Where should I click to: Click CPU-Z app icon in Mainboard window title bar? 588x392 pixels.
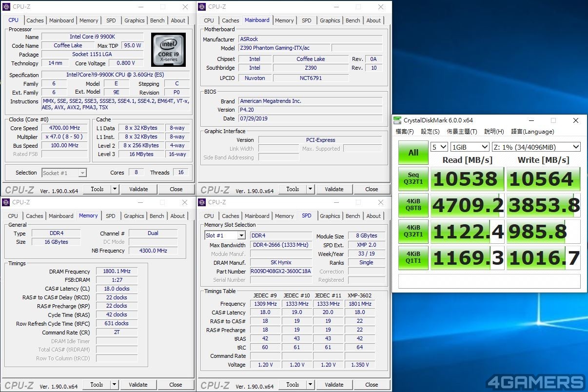pos(202,7)
